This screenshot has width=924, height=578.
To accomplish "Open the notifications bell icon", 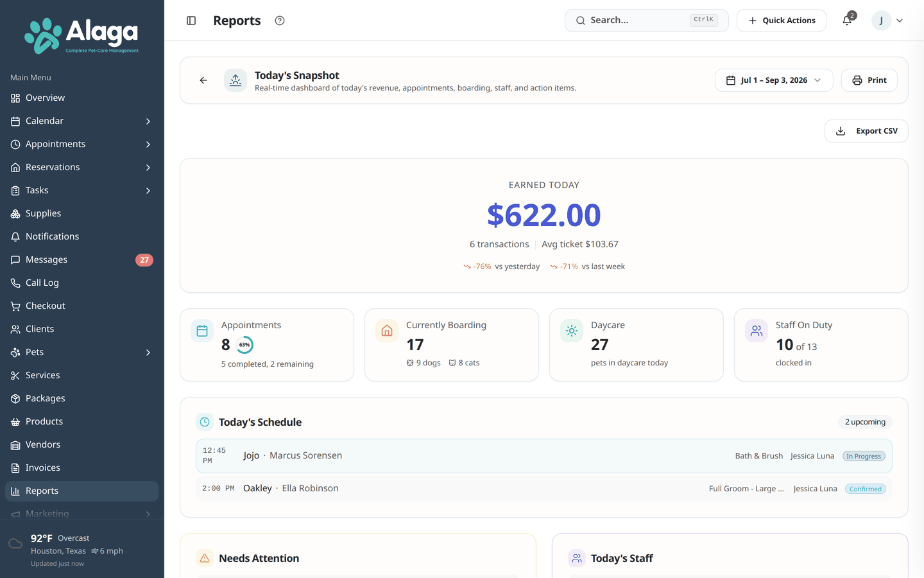I will point(847,21).
